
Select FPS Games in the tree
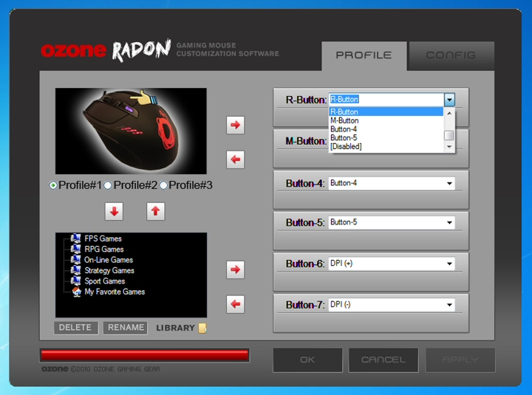tap(103, 238)
